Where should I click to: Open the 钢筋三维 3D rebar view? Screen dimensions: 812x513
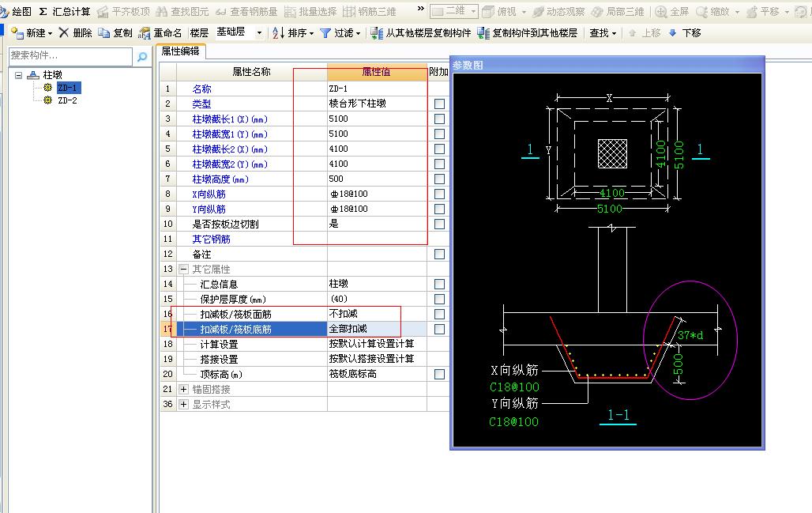coord(370,11)
